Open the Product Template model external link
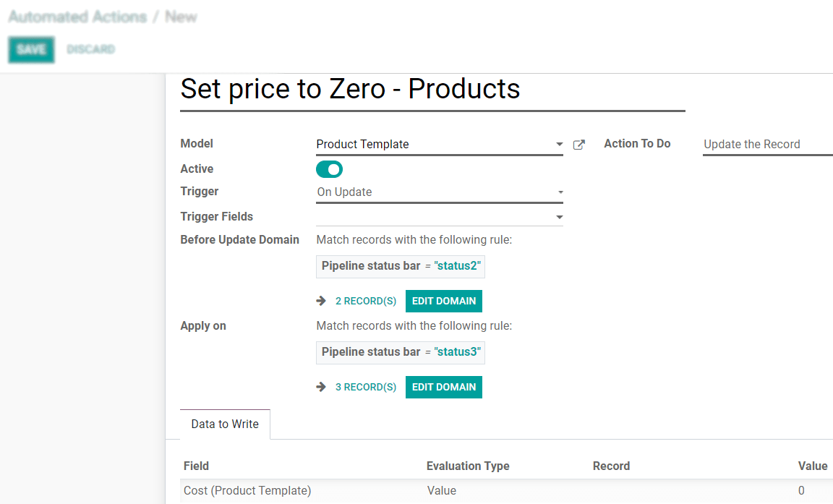Viewport: 833px width, 504px height. [x=578, y=144]
